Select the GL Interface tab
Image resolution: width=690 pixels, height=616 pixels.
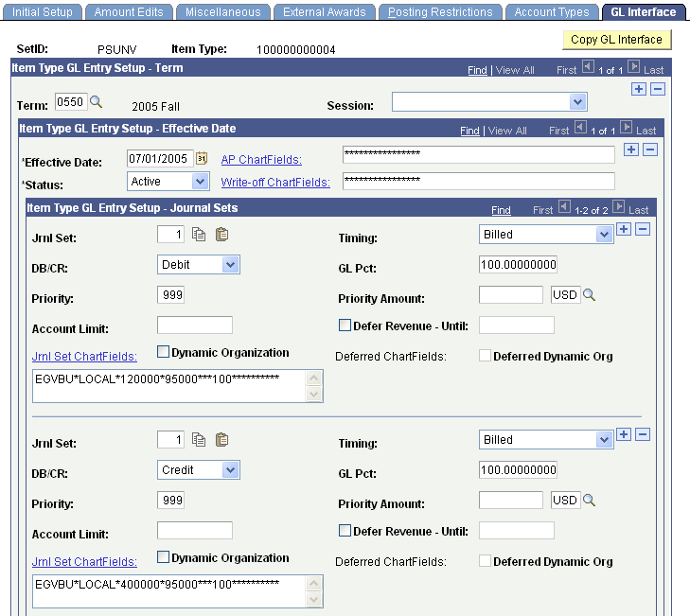644,12
